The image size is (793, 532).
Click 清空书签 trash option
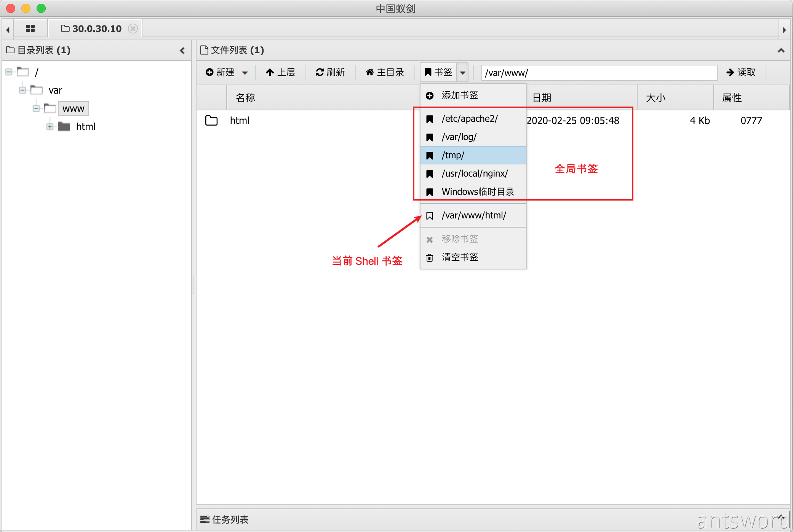pos(460,257)
